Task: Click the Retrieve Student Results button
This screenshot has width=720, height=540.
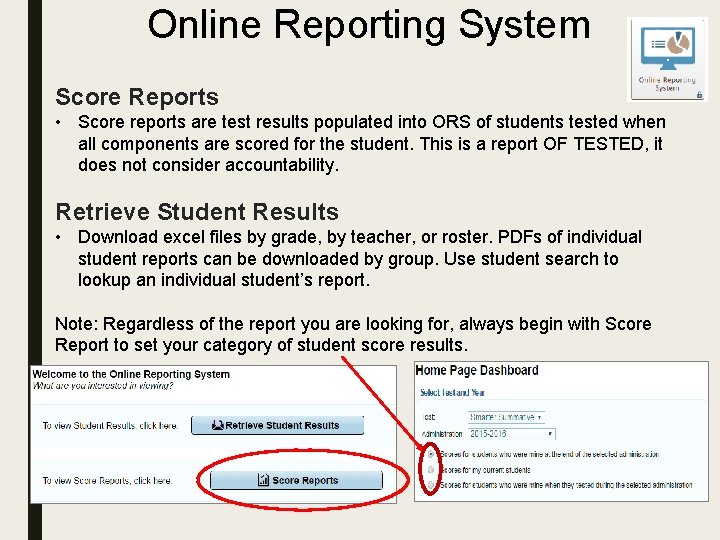Action: (277, 425)
